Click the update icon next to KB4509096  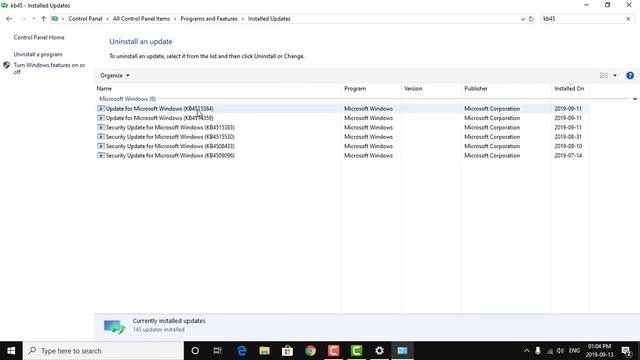101,156
